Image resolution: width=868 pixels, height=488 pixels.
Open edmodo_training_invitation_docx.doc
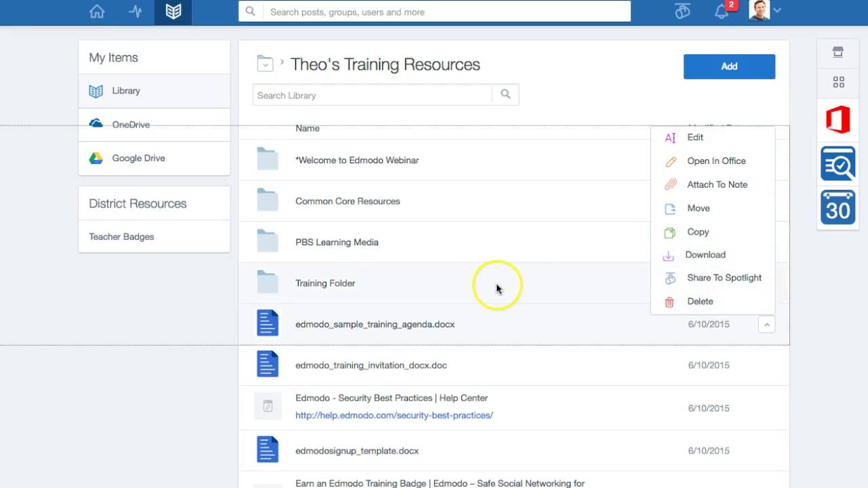point(371,365)
